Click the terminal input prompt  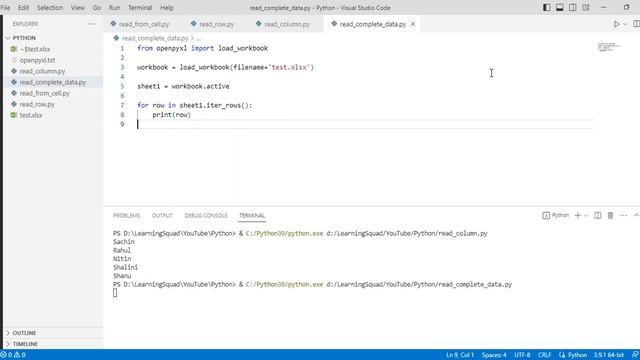115,293
